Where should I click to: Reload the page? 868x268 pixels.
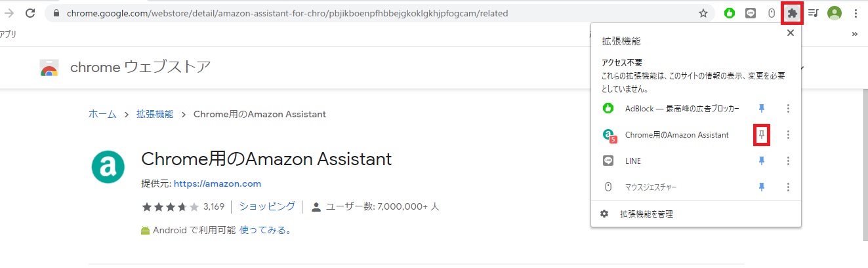[30, 12]
